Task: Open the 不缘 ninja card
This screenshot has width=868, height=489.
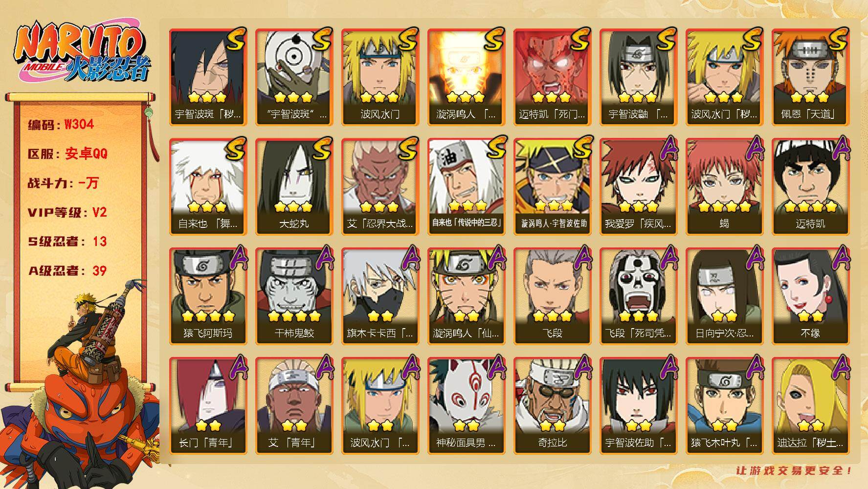Action: coord(810,296)
